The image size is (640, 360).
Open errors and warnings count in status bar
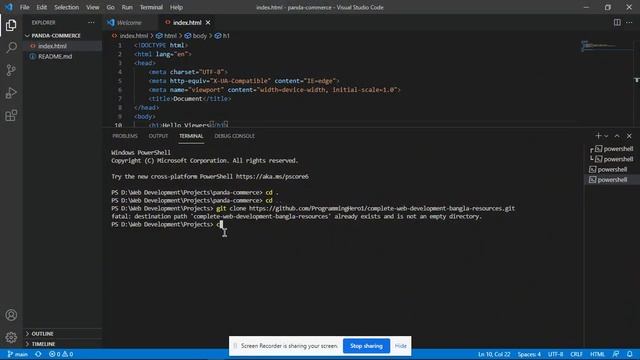pos(61,354)
